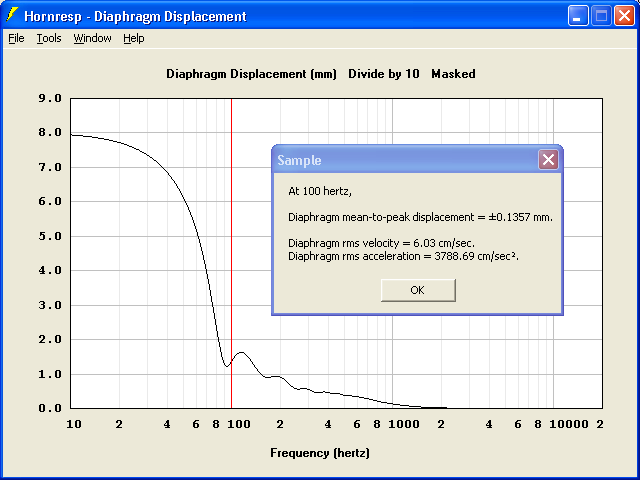This screenshot has width=640, height=480.
Task: Click the 'Masked' label in chart title
Action: pyautogui.click(x=453, y=74)
